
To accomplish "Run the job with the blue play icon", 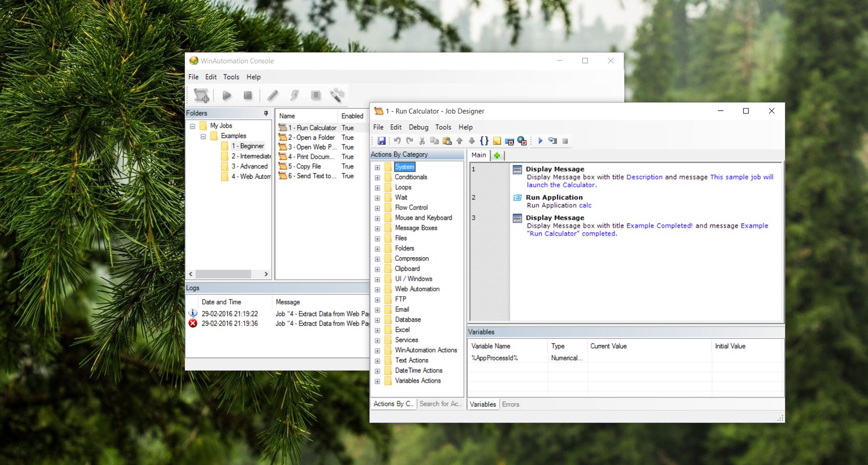I will coord(540,141).
